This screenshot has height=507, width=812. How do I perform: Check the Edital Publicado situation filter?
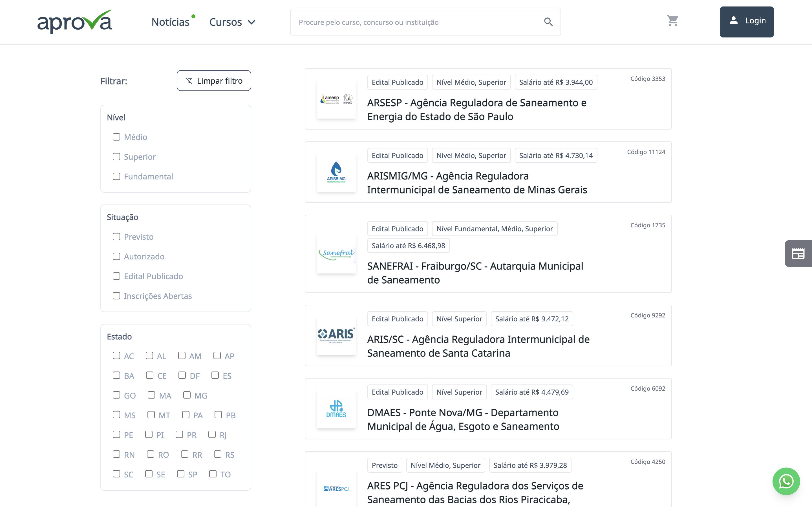[x=116, y=276]
